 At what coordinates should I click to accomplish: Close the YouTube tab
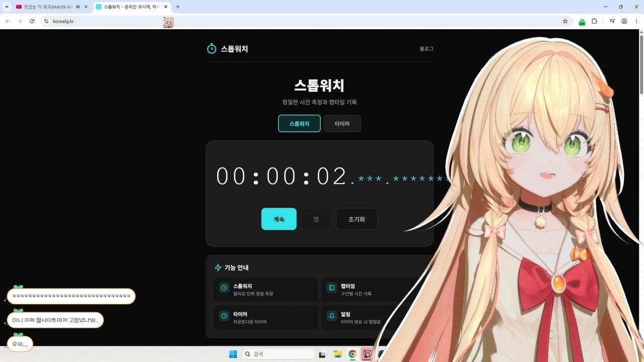pos(86,7)
